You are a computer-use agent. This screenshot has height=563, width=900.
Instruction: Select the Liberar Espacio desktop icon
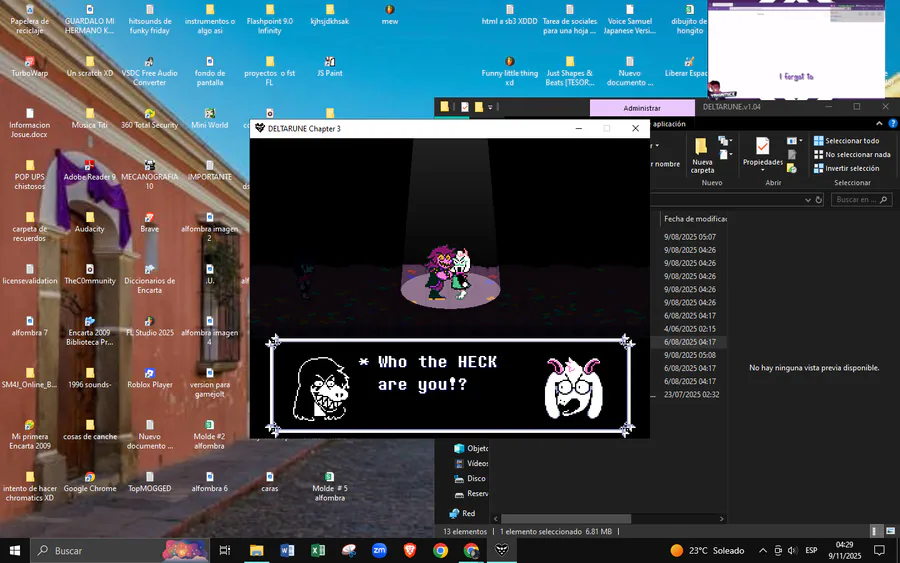[x=687, y=67]
